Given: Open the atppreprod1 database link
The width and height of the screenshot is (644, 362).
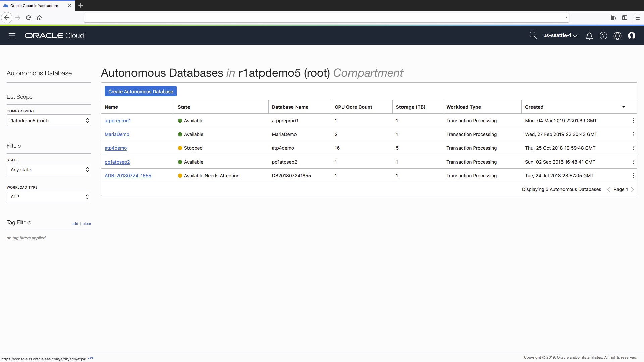Looking at the screenshot, I should tap(118, 121).
